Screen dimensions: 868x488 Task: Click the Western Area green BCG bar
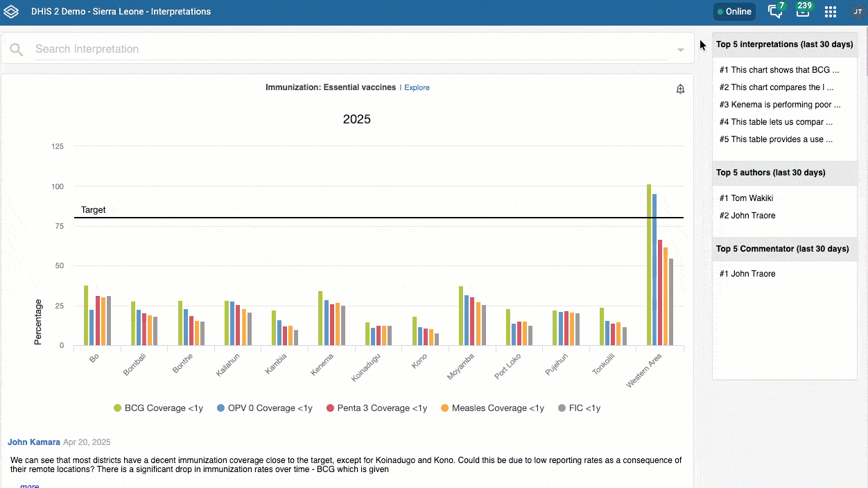(649, 265)
